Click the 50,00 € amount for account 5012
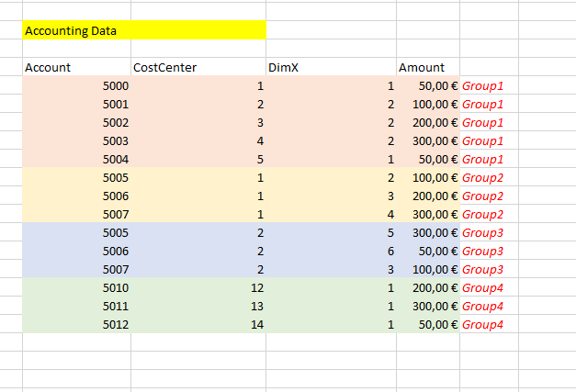 click(428, 324)
